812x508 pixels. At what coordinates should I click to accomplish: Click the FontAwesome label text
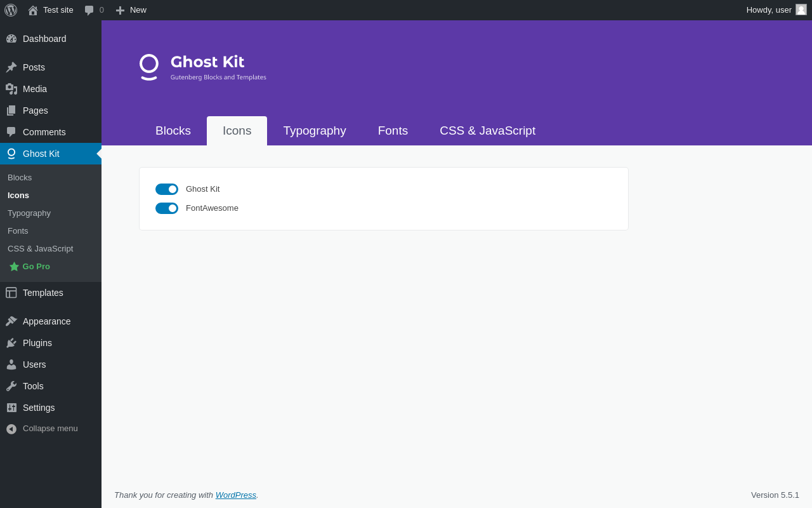click(x=212, y=208)
